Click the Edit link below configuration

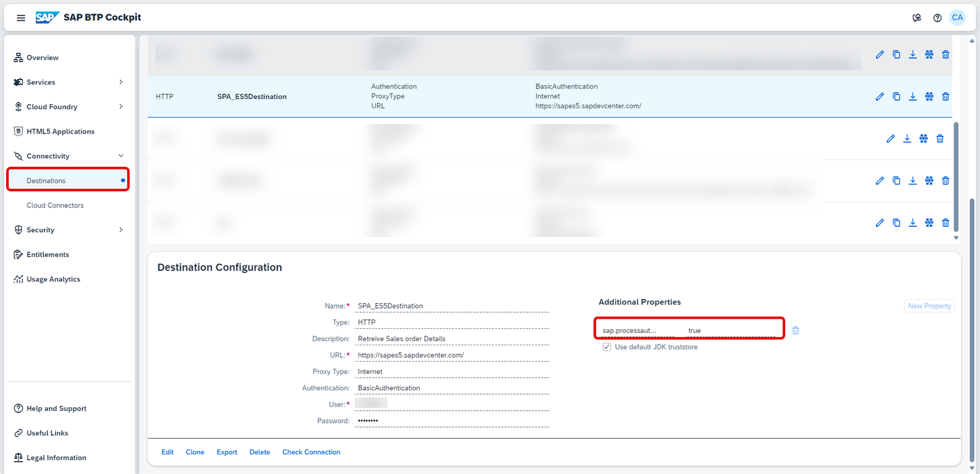coord(167,452)
